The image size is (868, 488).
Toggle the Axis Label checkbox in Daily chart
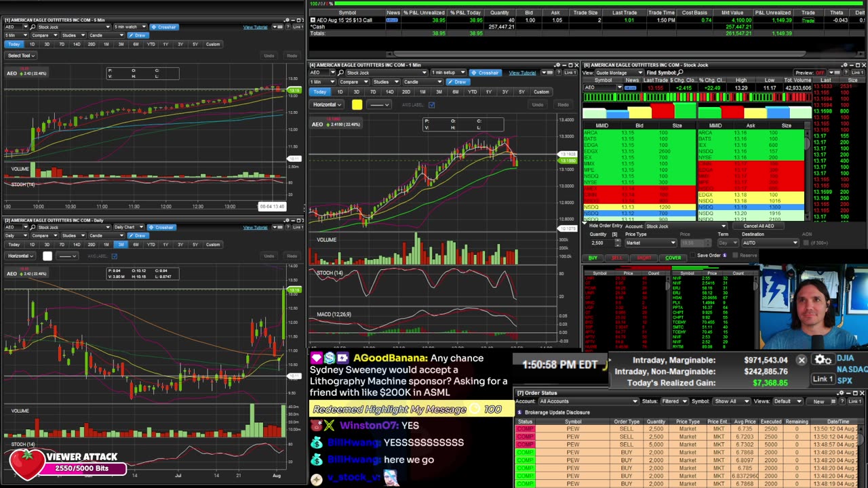(x=114, y=256)
